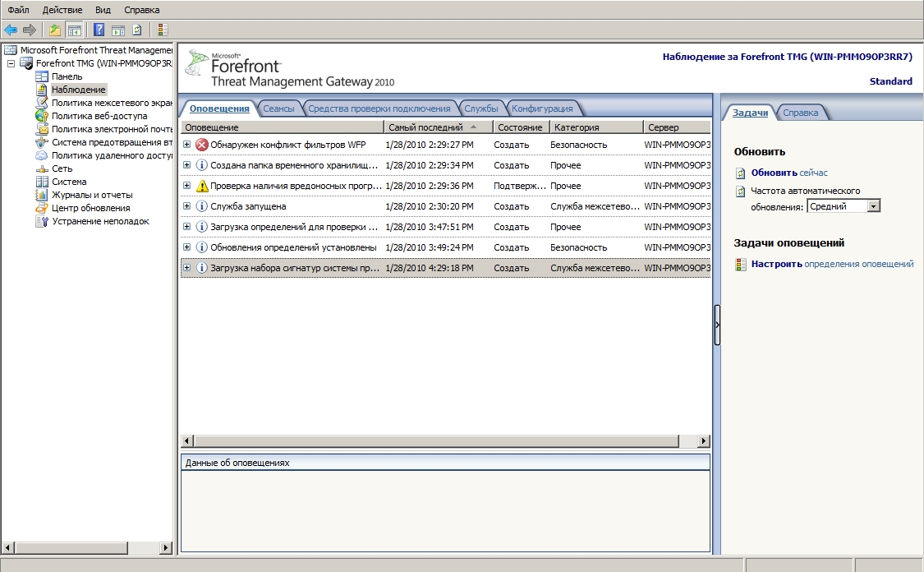Click the Система icon in tree
The height and width of the screenshot is (572, 924).
pos(42,182)
